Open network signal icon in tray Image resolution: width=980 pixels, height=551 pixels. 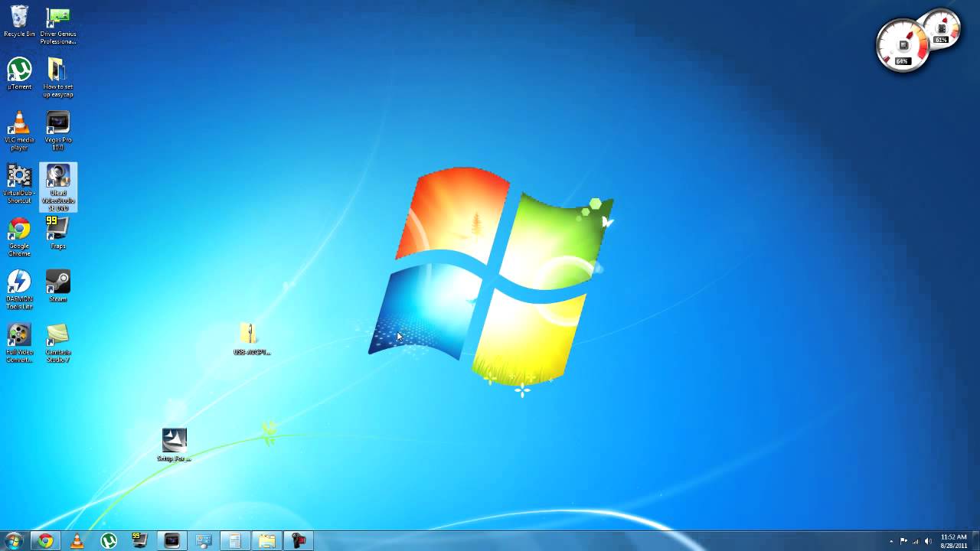coord(916,542)
